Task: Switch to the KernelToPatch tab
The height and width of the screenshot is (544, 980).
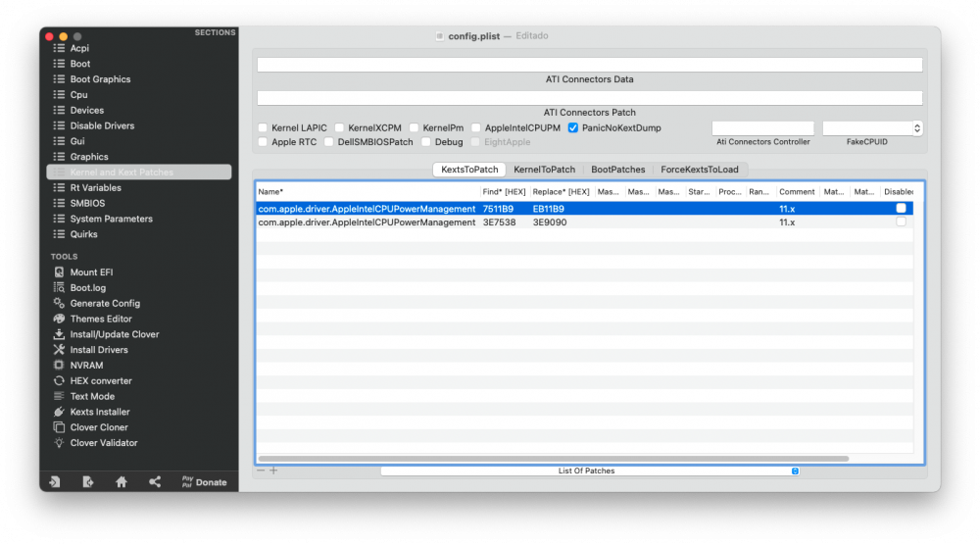Action: (x=544, y=170)
